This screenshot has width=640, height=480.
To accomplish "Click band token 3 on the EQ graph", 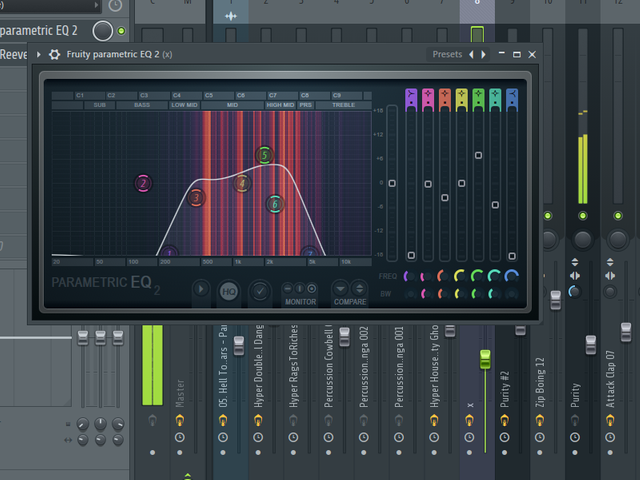I will coord(196,198).
